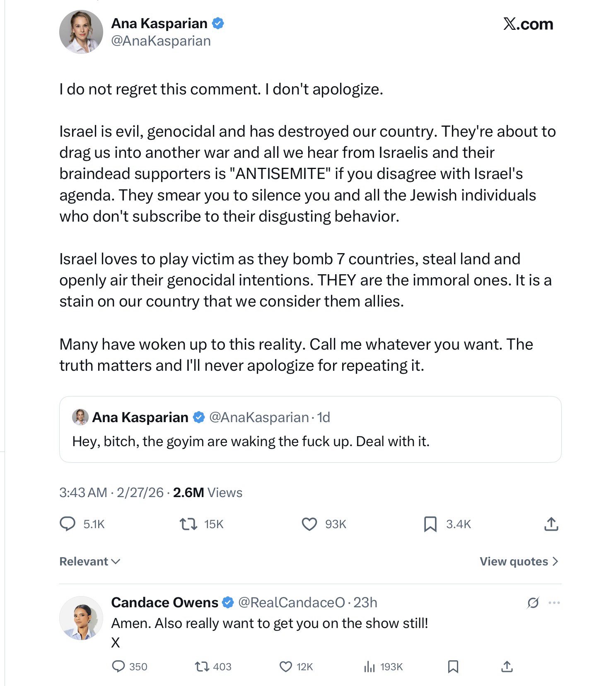
Task: Like the main post with the heart
Action: tap(309, 524)
